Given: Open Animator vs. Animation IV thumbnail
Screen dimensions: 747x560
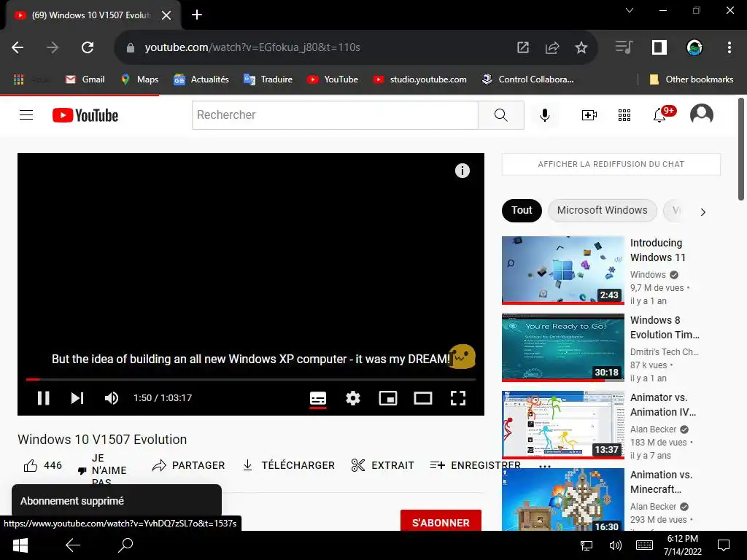Looking at the screenshot, I should [562, 424].
